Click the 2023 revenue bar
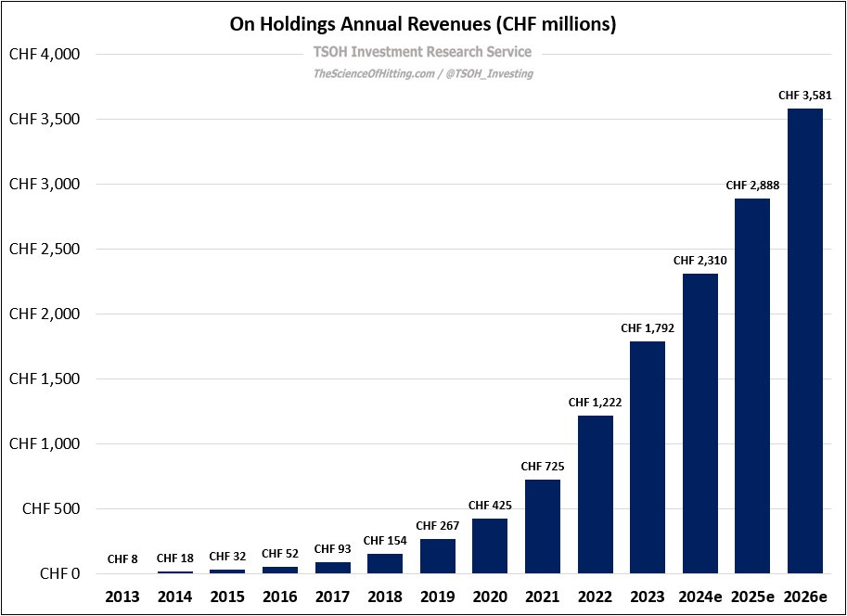This screenshot has height=616, width=847. click(648, 457)
